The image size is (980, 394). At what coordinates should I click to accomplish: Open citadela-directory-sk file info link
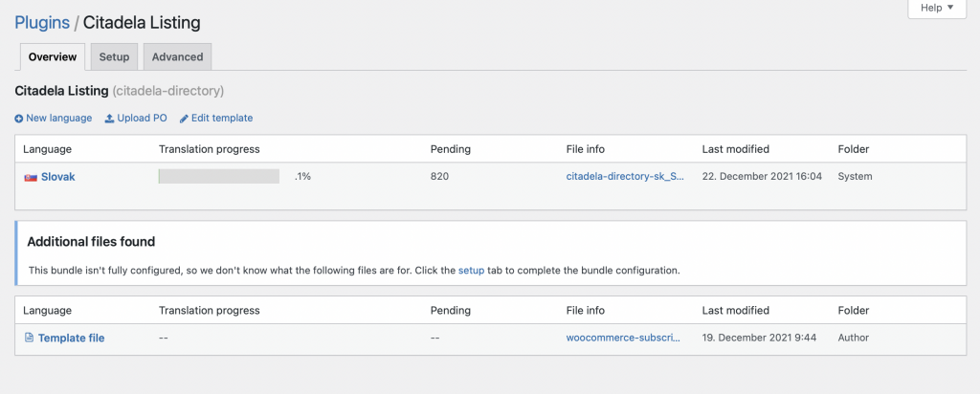pyautogui.click(x=624, y=177)
